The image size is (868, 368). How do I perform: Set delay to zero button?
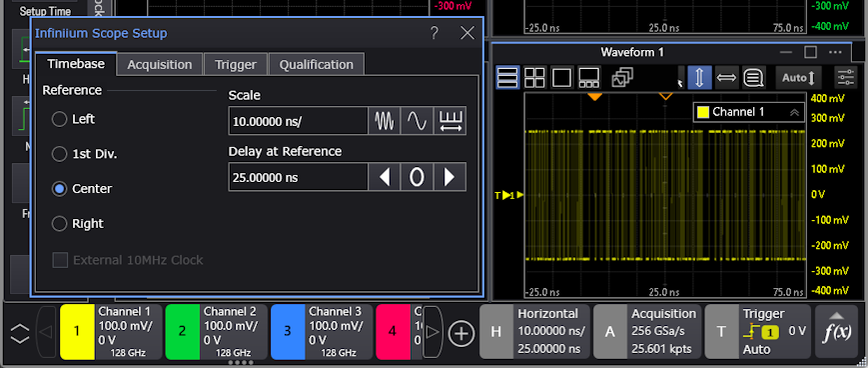click(417, 177)
